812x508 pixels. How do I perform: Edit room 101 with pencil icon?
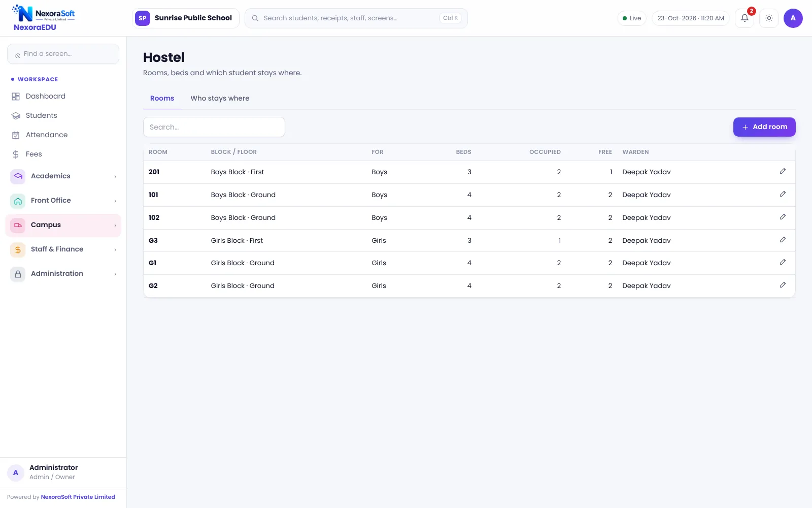click(x=783, y=194)
